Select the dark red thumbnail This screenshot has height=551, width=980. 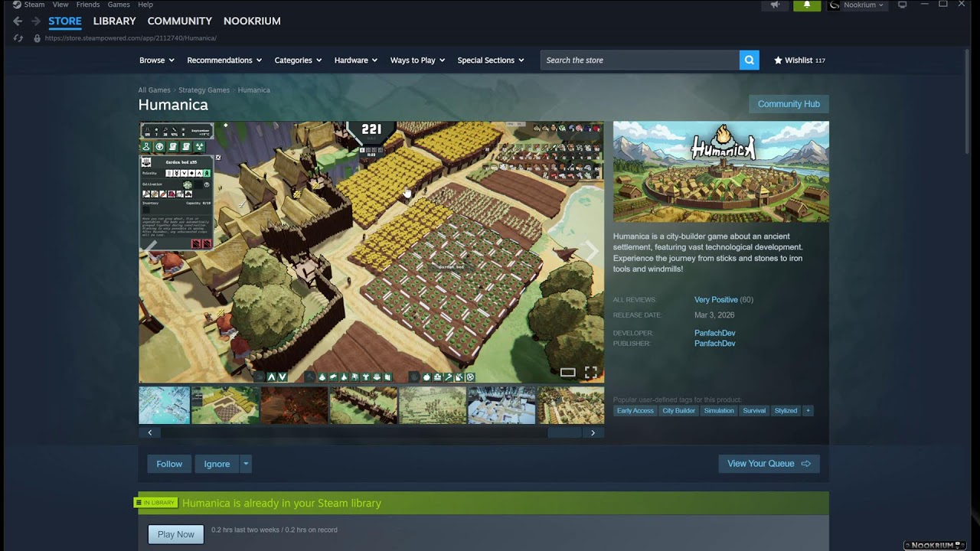click(294, 405)
